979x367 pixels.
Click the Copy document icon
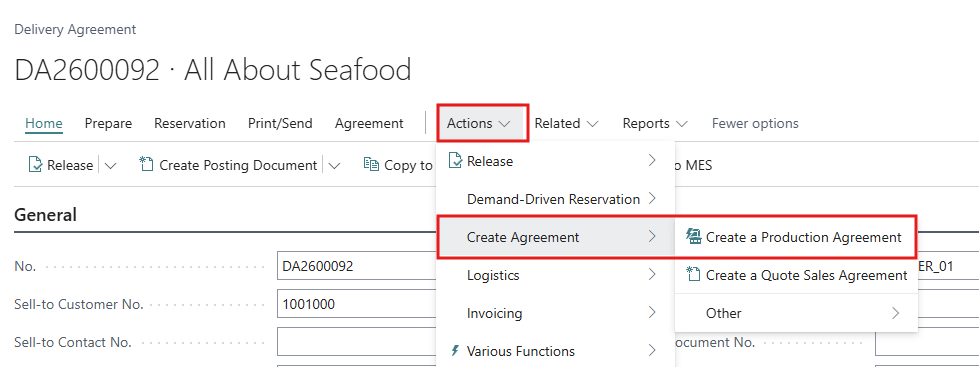(371, 165)
